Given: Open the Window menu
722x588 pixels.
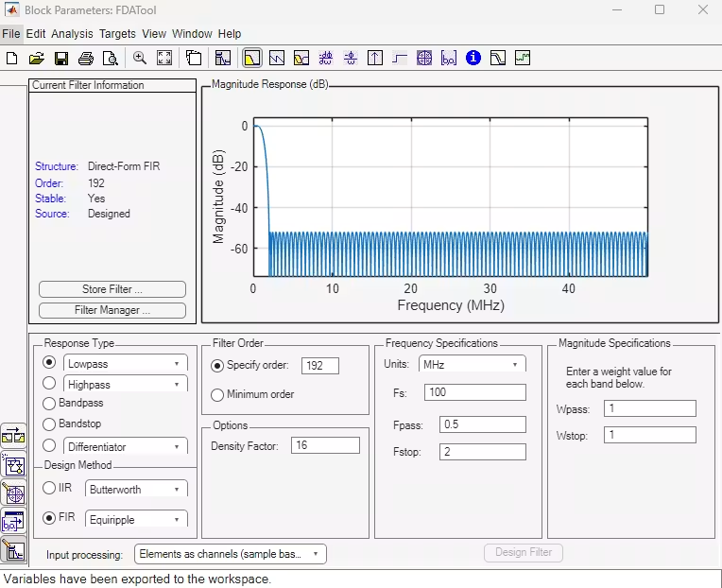Looking at the screenshot, I should pos(192,34).
